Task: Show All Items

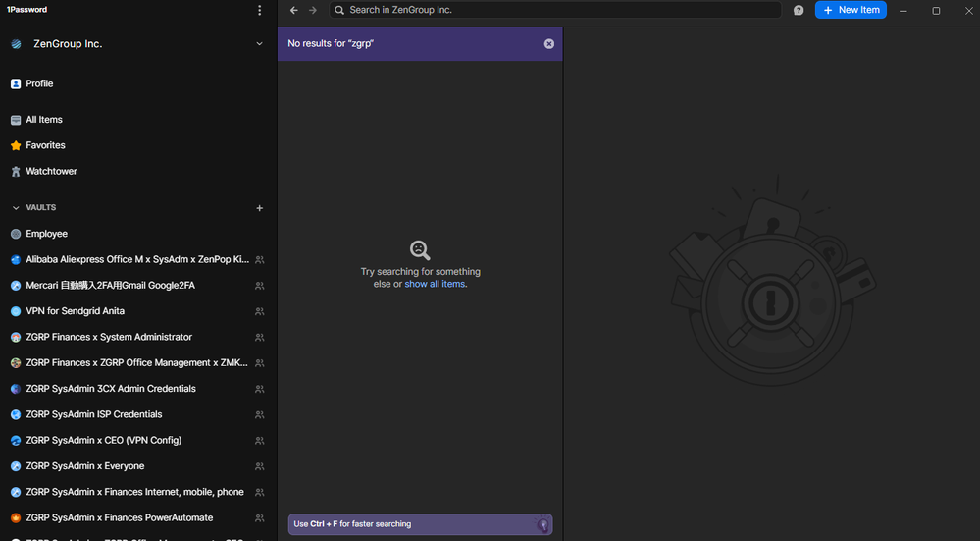Action: click(x=44, y=120)
